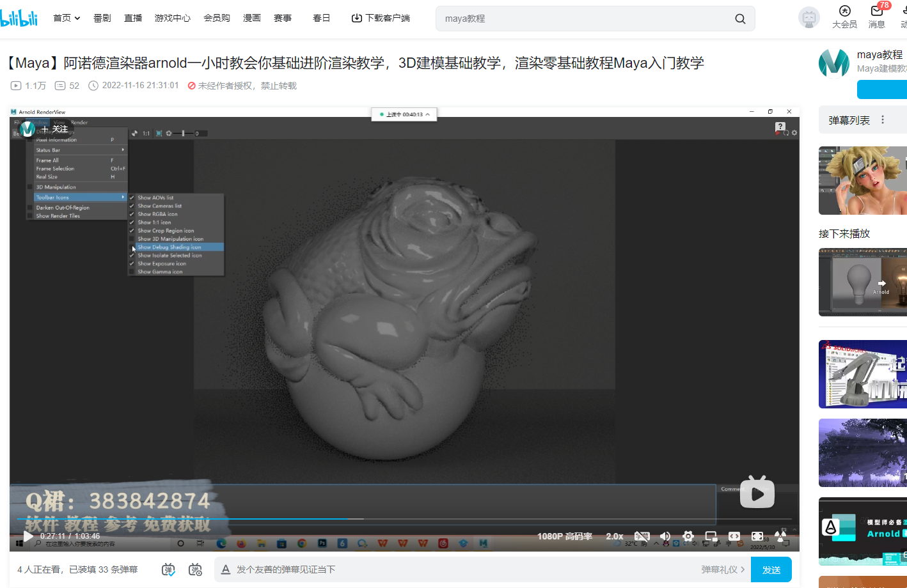The width and height of the screenshot is (907, 588).
Task: Click the bilibili logo
Action: tap(19, 18)
